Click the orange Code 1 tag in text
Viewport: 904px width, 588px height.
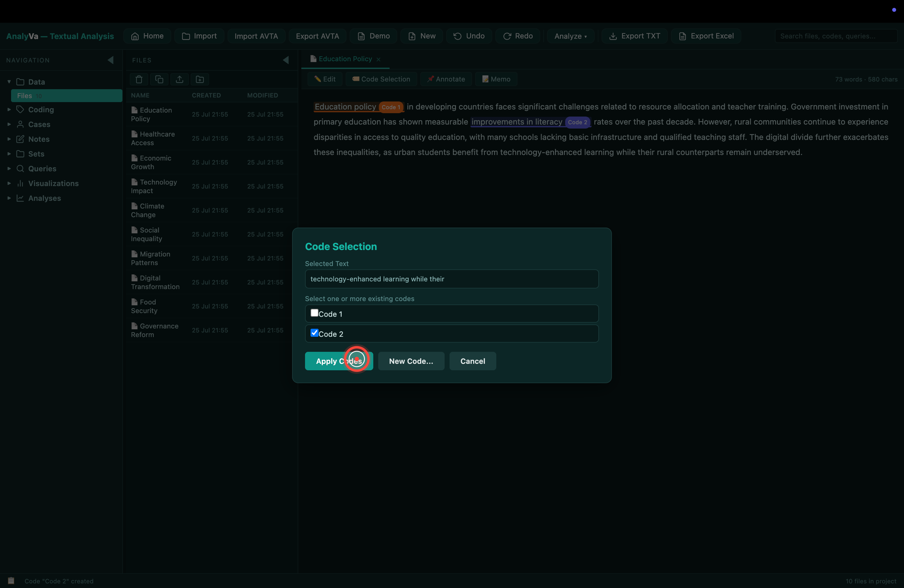click(391, 107)
